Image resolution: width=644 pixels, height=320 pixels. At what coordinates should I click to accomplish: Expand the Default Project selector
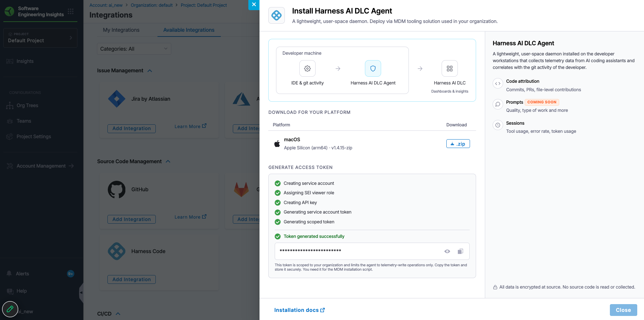[x=40, y=38]
